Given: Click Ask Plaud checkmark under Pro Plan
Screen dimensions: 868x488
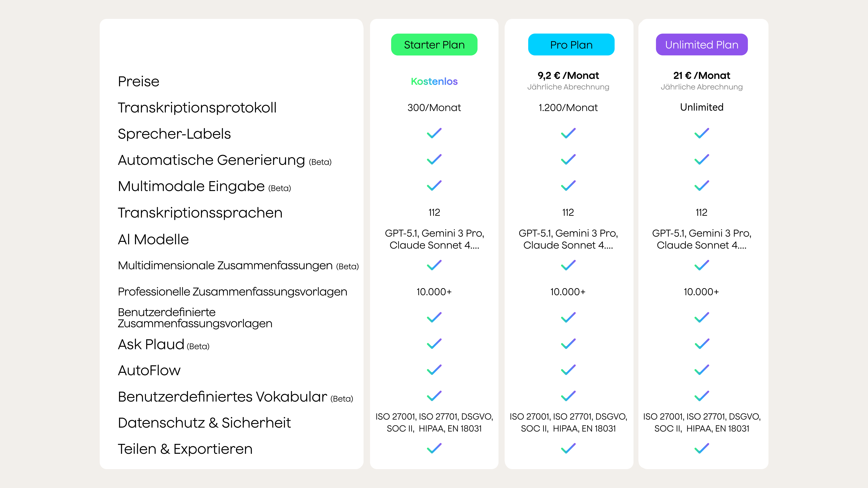Looking at the screenshot, I should pyautogui.click(x=568, y=344).
